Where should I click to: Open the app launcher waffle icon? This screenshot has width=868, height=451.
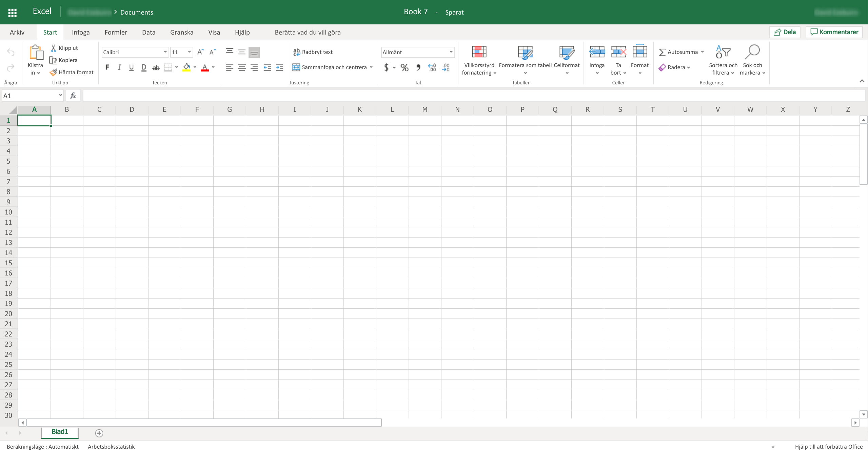click(x=13, y=13)
